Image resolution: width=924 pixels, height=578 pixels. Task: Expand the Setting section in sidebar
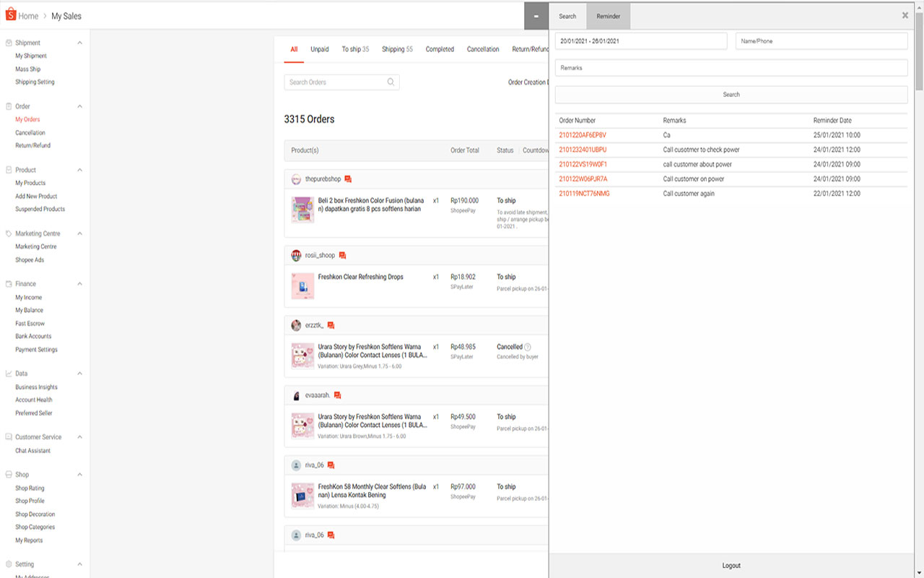point(79,564)
